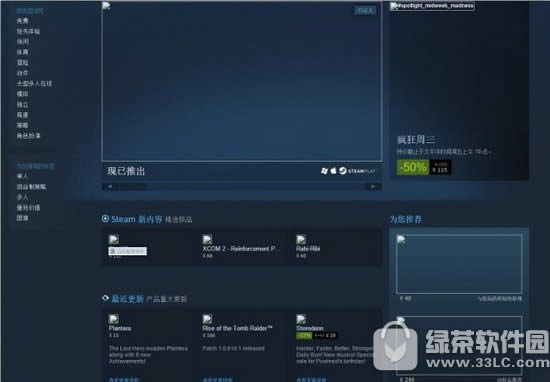The width and height of the screenshot is (550, 382).
Task: Open second recommended game thumbnail priced ¥ 249
Action: point(459,346)
